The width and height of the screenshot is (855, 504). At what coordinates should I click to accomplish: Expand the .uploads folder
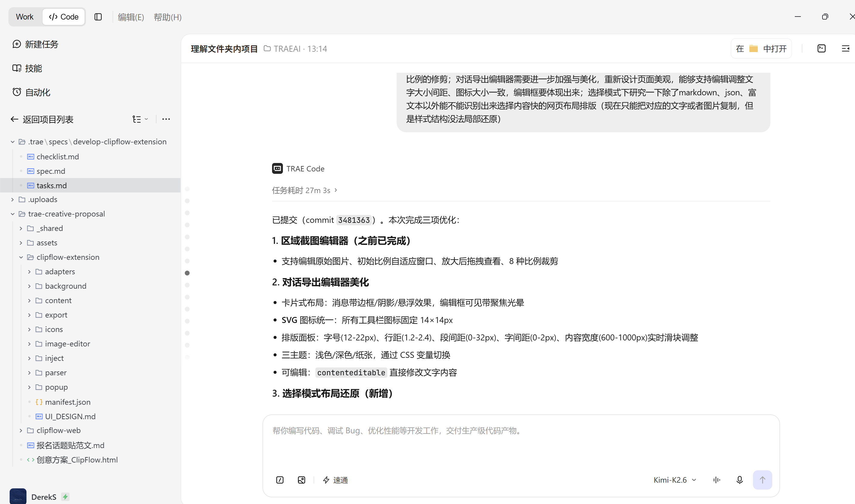click(x=13, y=199)
